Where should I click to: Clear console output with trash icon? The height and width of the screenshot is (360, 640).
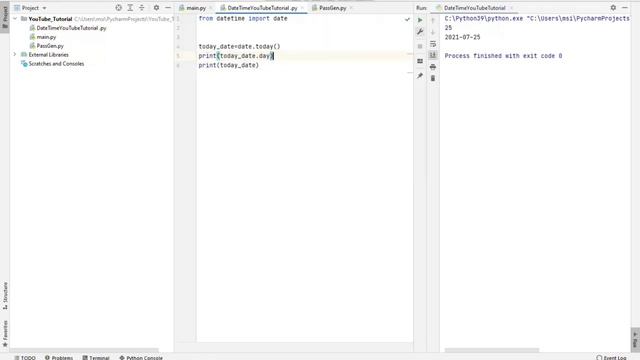point(433,78)
